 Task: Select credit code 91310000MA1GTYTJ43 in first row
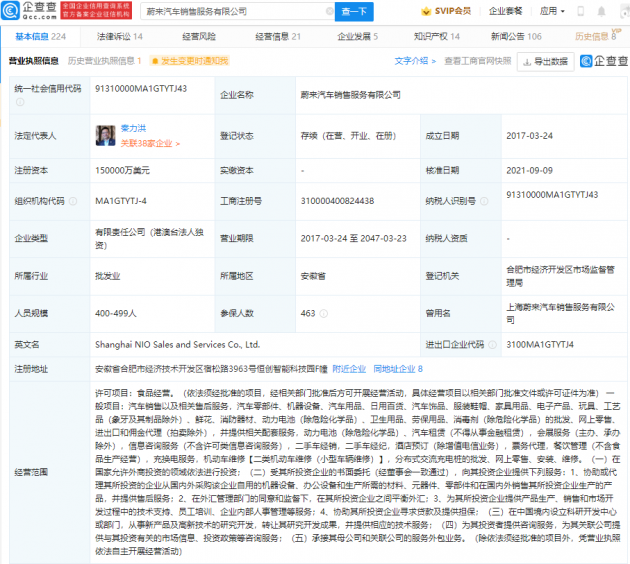point(141,88)
